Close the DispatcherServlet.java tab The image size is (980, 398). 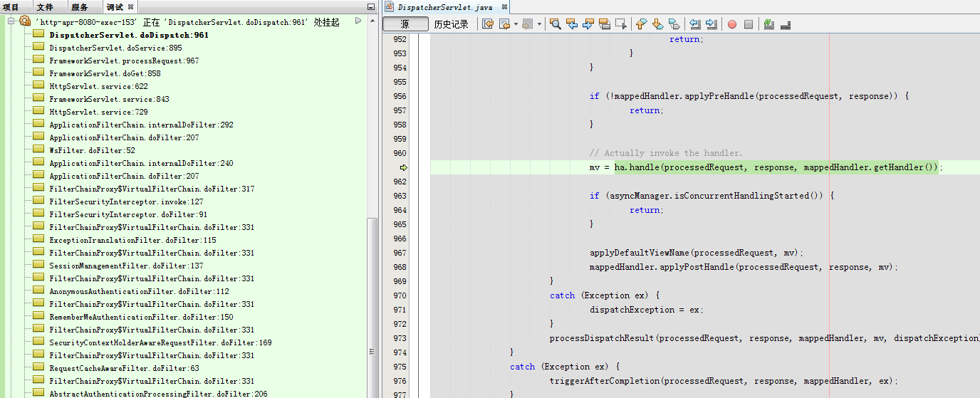click(504, 7)
